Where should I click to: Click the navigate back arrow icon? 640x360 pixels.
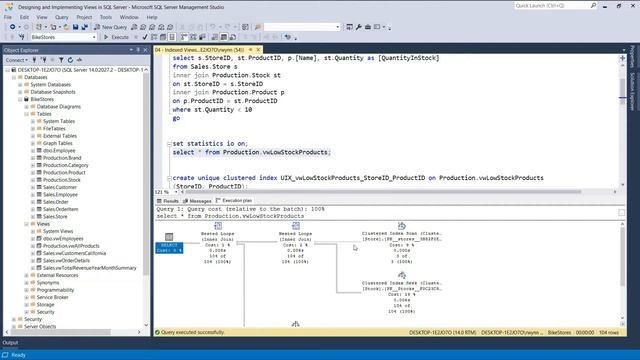(13, 27)
